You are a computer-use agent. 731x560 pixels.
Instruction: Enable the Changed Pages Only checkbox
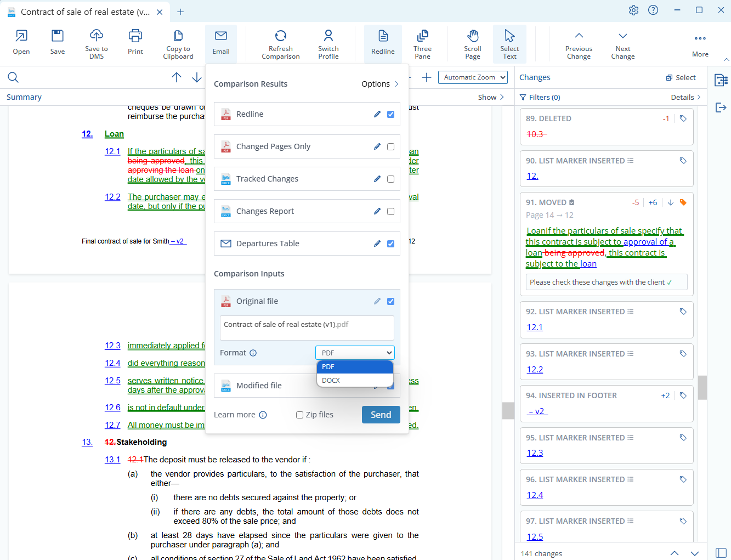tap(390, 146)
